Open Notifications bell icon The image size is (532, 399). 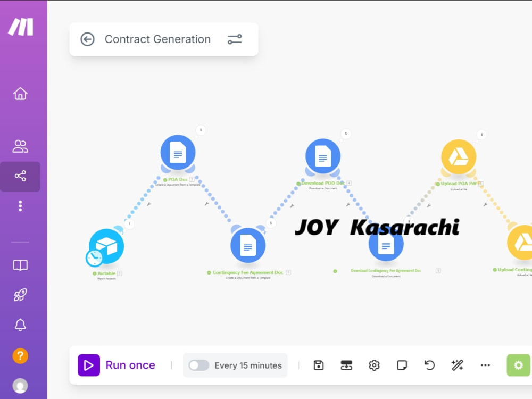click(x=20, y=325)
